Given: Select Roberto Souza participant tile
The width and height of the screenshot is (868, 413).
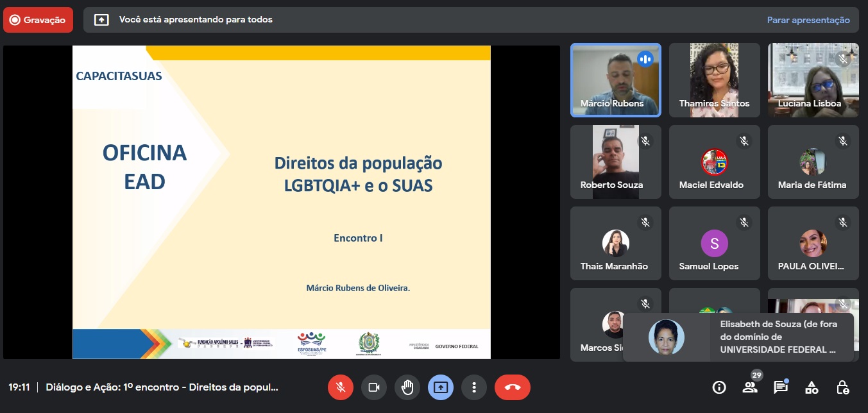Looking at the screenshot, I should point(615,162).
